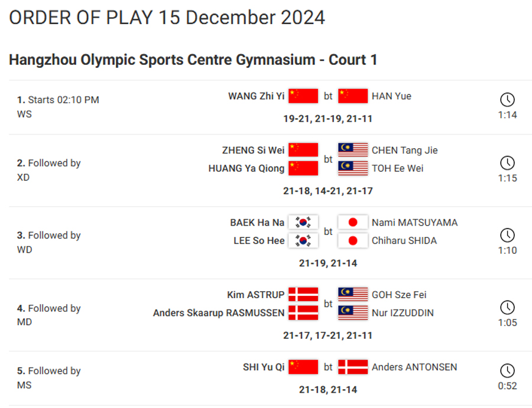
Task: Click the score 19-21, 21-19, 21-11
Action: point(327,119)
